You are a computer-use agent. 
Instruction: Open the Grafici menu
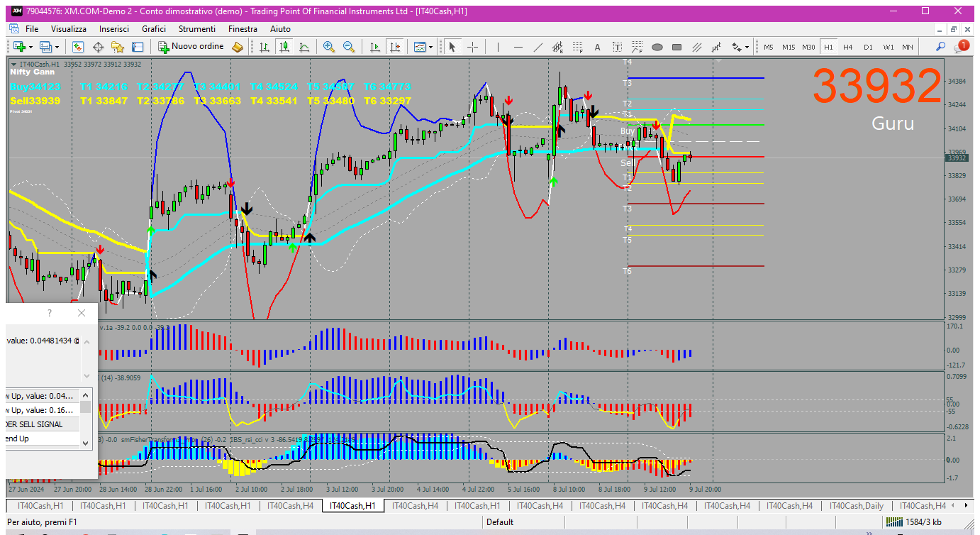(x=154, y=29)
